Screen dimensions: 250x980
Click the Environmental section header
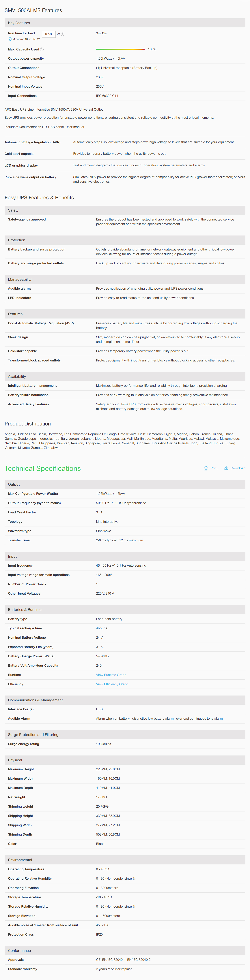point(125,860)
